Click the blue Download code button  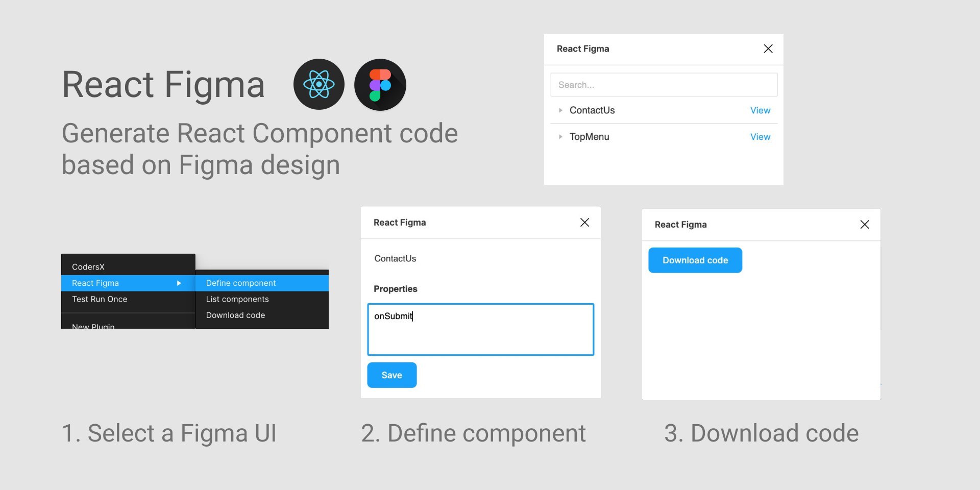(x=695, y=260)
